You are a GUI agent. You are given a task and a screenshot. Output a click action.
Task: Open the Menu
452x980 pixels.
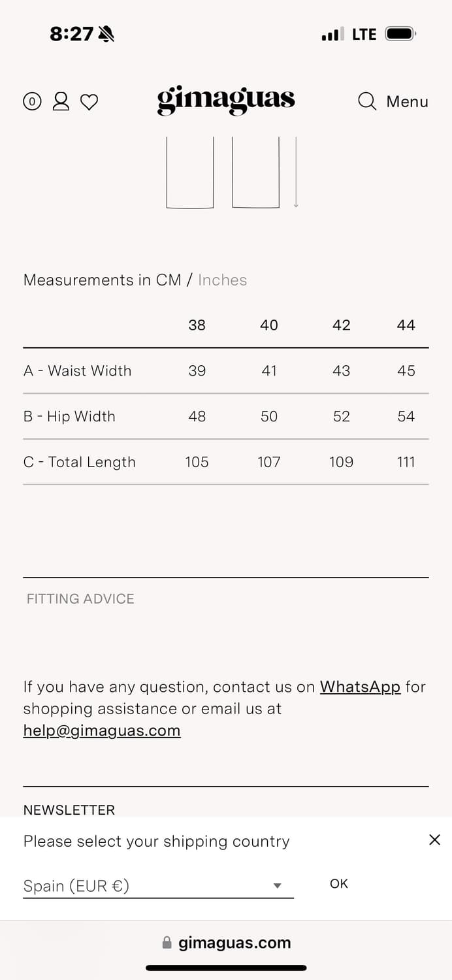click(407, 102)
